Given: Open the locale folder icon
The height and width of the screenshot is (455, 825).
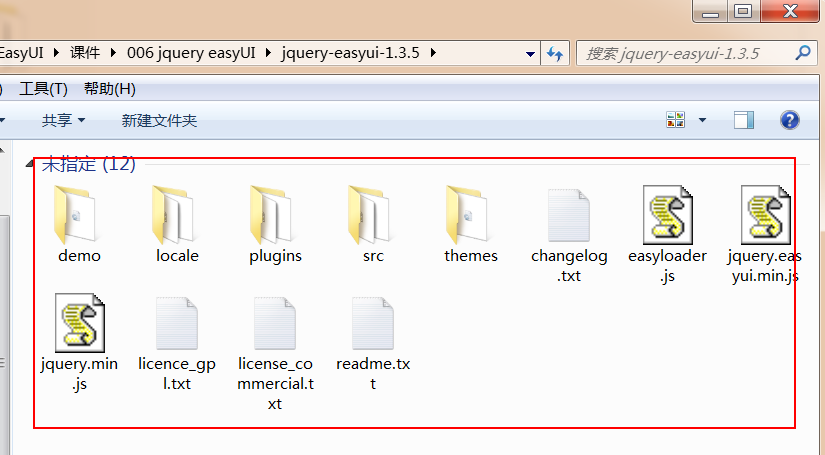Looking at the screenshot, I should click(173, 215).
